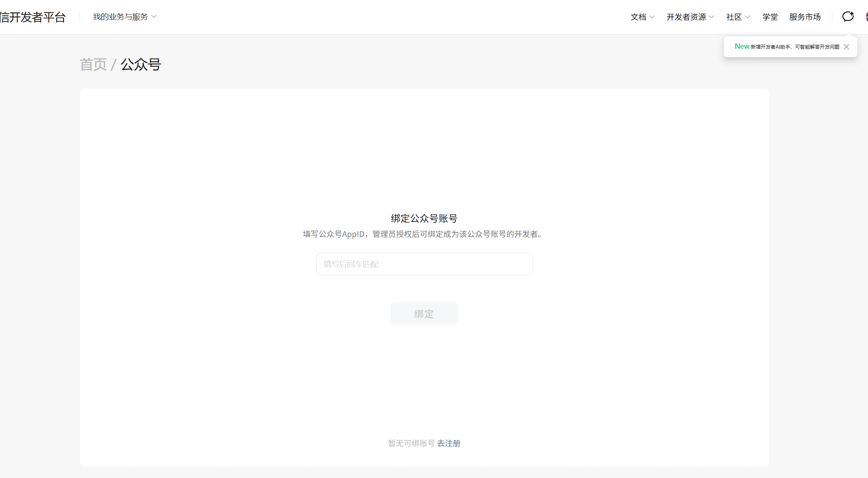Click the 公众号 breadcrumb title

click(x=141, y=64)
